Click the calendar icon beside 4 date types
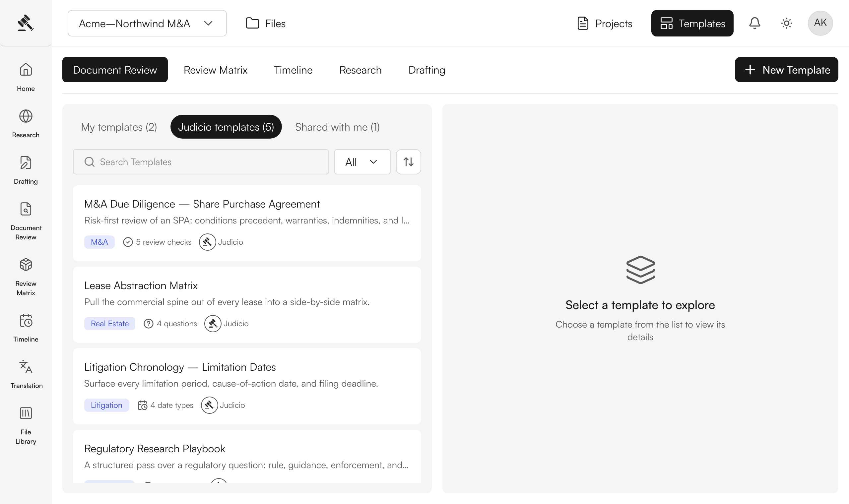 click(143, 405)
